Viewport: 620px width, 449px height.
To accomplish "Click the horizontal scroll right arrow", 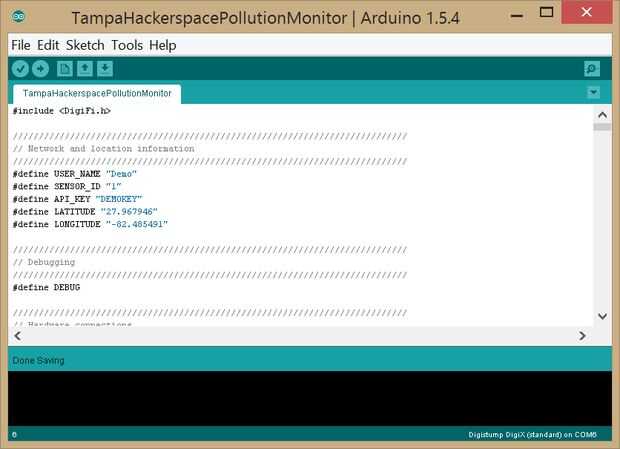I will 582,336.
